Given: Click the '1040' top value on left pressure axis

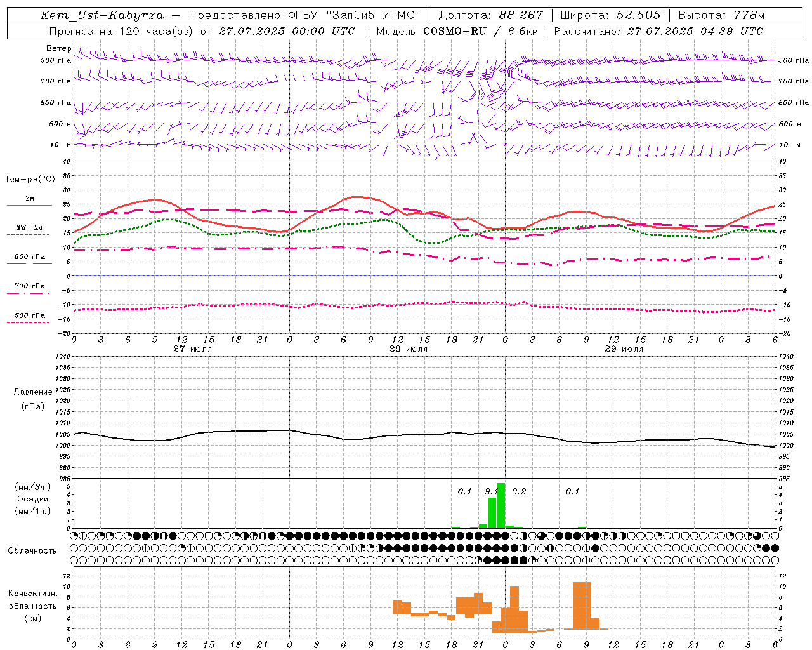Looking at the screenshot, I should click(62, 356).
